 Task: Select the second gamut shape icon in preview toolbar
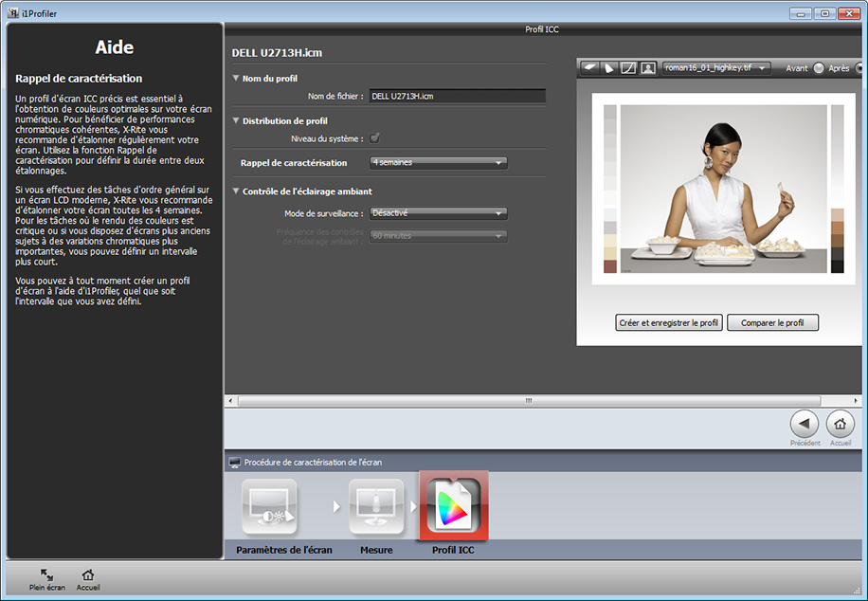pos(609,68)
